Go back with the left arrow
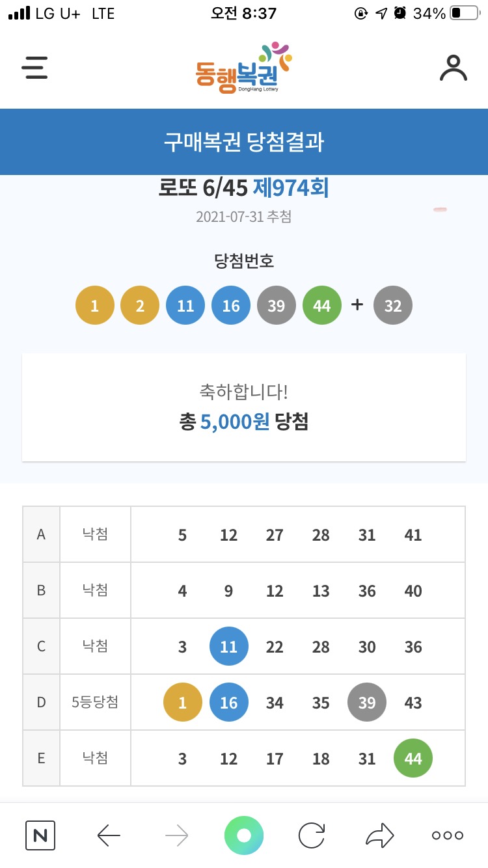Screen dimensions: 488x868 point(109,835)
